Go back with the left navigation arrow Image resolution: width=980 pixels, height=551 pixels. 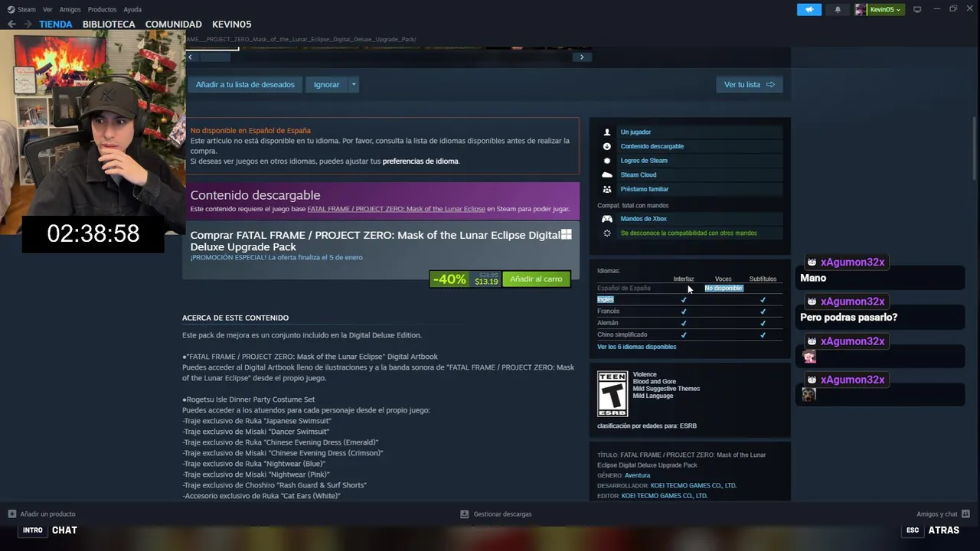pos(11,24)
